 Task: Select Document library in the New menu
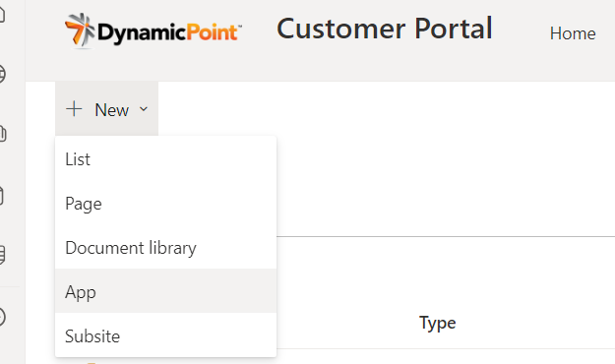pyautogui.click(x=166, y=248)
